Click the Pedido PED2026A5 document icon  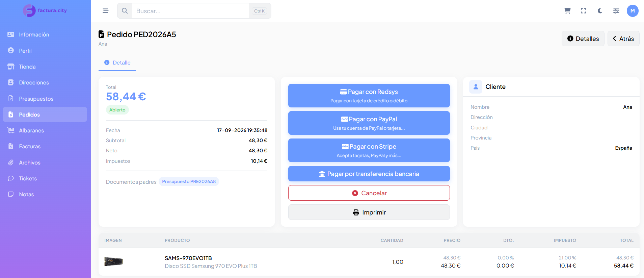pos(101,34)
